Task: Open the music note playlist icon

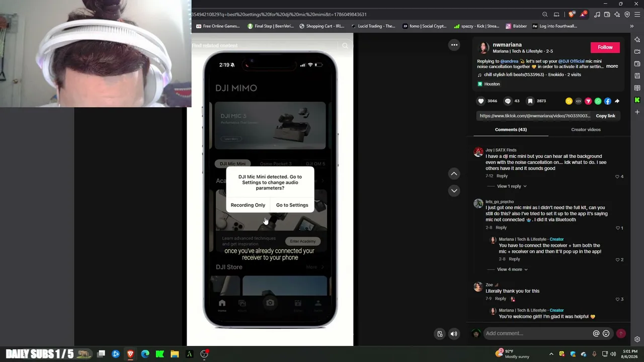Action: click(597, 15)
